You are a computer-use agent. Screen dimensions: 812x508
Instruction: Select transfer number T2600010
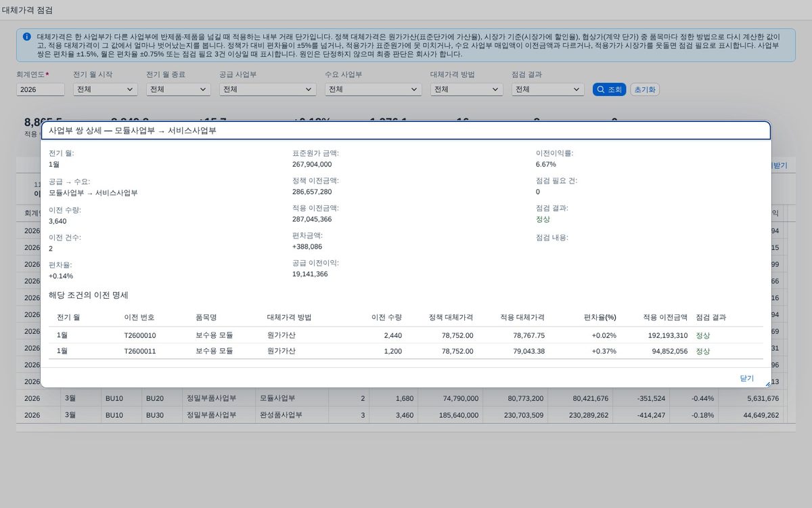coord(140,335)
